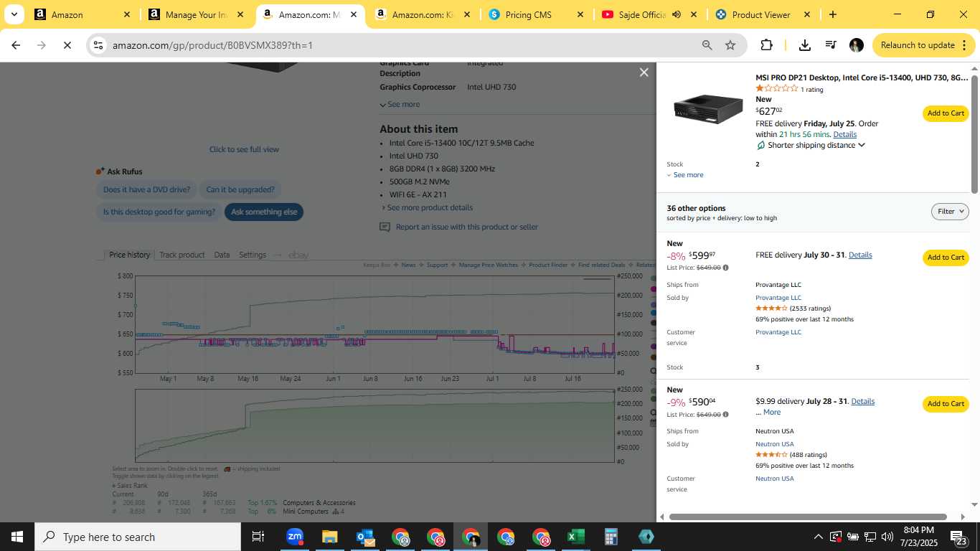Report an issue with this product or seller
Viewport: 980px width, 551px height.
[467, 227]
